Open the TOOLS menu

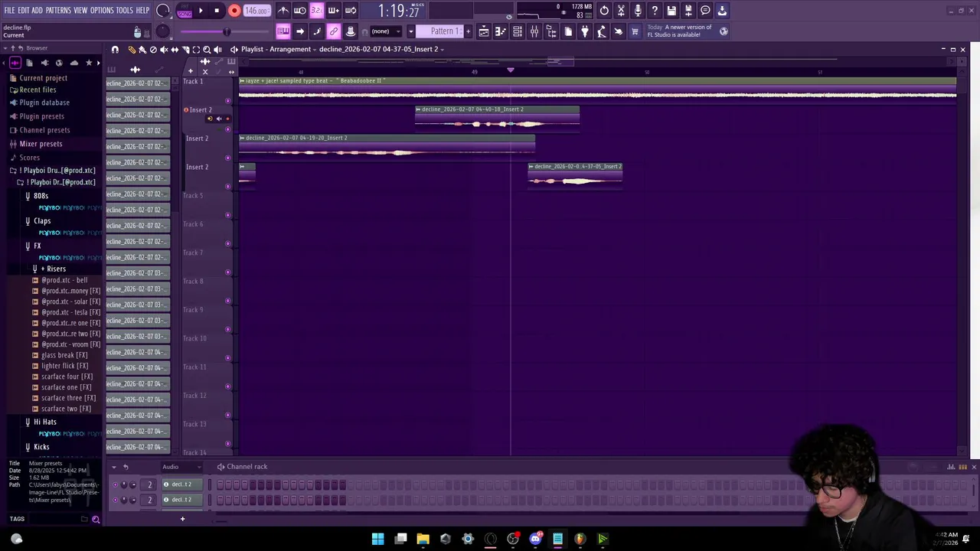coord(125,11)
